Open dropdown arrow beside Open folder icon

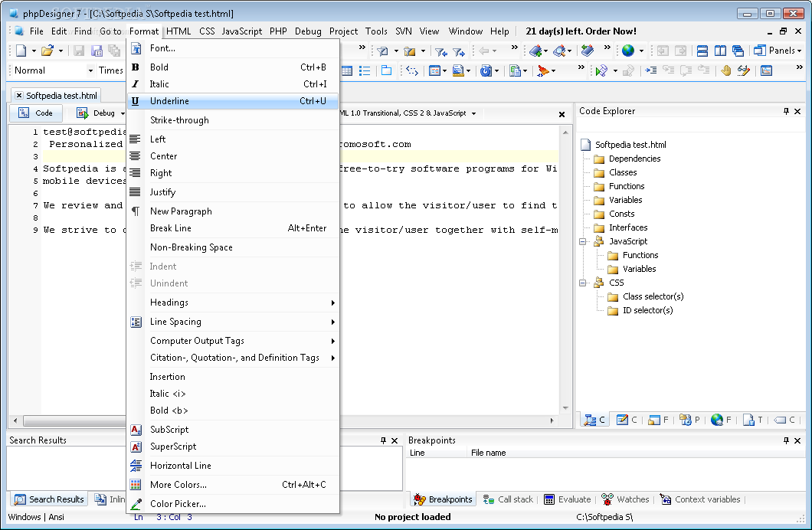pyautogui.click(x=61, y=51)
